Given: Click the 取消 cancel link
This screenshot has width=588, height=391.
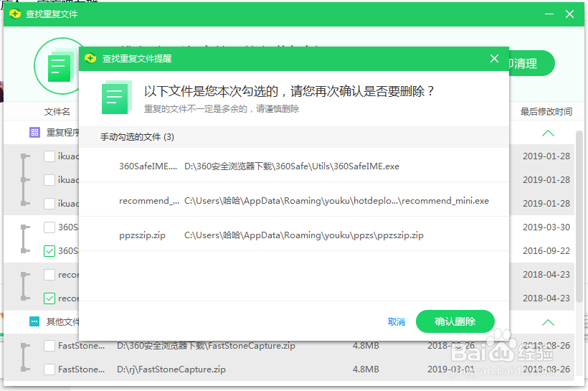Looking at the screenshot, I should pyautogui.click(x=397, y=322).
